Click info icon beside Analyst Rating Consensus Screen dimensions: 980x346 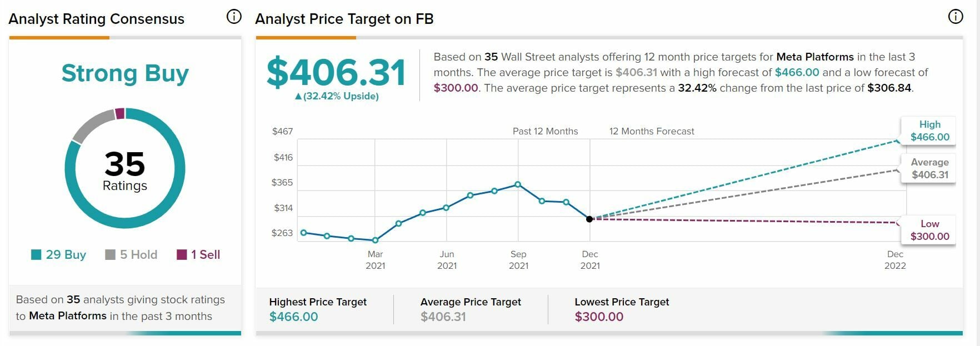point(234,17)
